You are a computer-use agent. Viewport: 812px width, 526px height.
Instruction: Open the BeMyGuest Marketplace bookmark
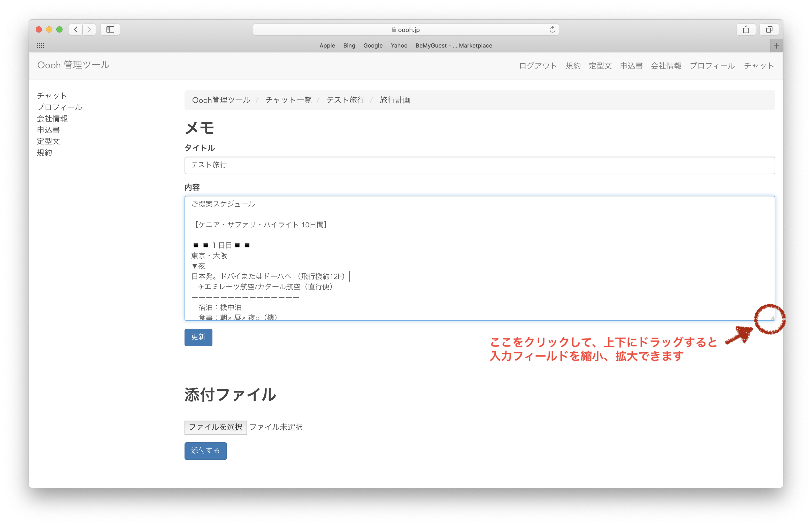point(454,46)
